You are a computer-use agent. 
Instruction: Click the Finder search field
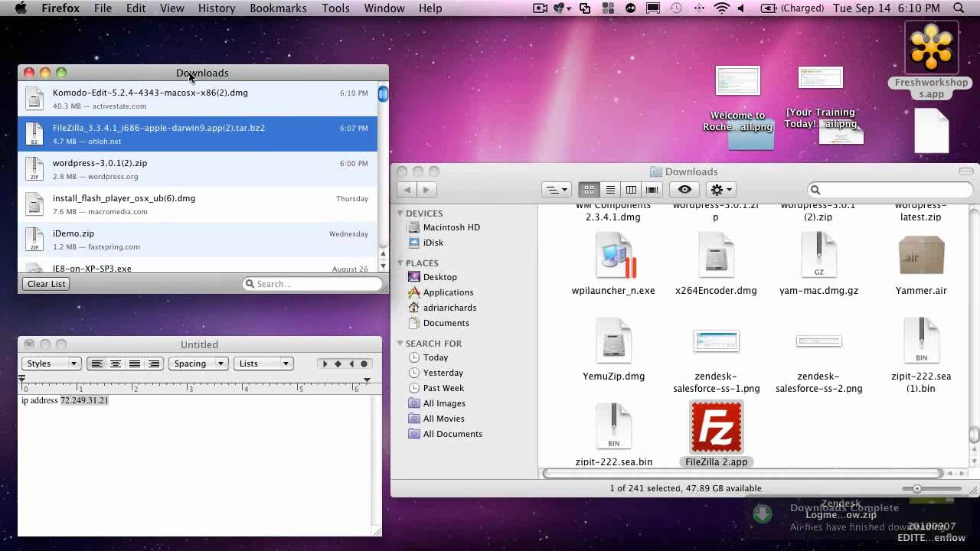(x=890, y=190)
